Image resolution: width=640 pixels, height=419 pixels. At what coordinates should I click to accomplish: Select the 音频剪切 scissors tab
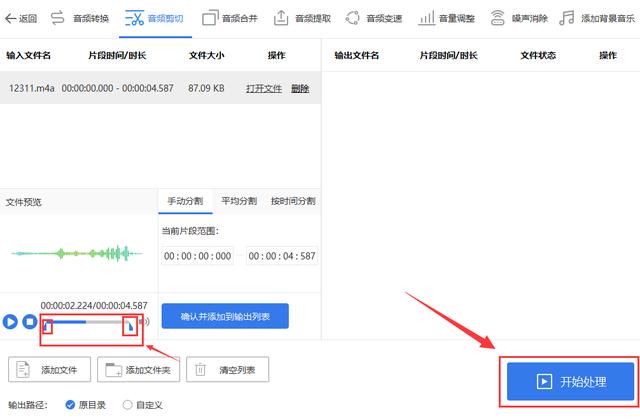coord(154,18)
